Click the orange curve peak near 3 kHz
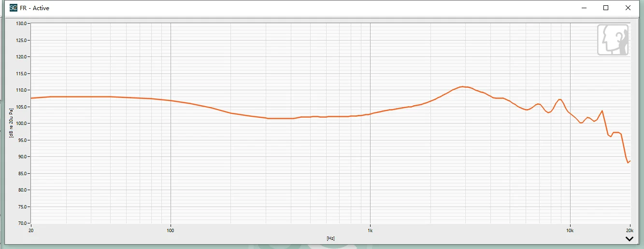The image size is (644, 249). [x=463, y=87]
